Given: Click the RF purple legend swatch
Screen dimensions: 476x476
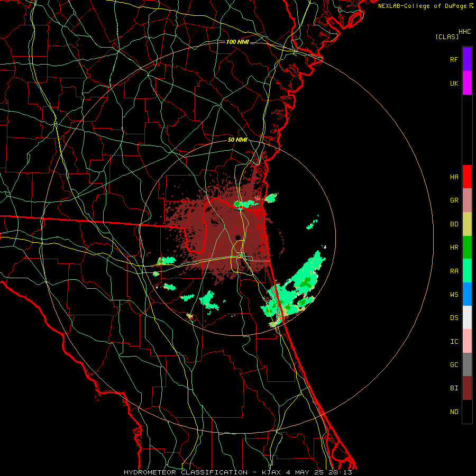Looking at the screenshot, I should point(467,59).
